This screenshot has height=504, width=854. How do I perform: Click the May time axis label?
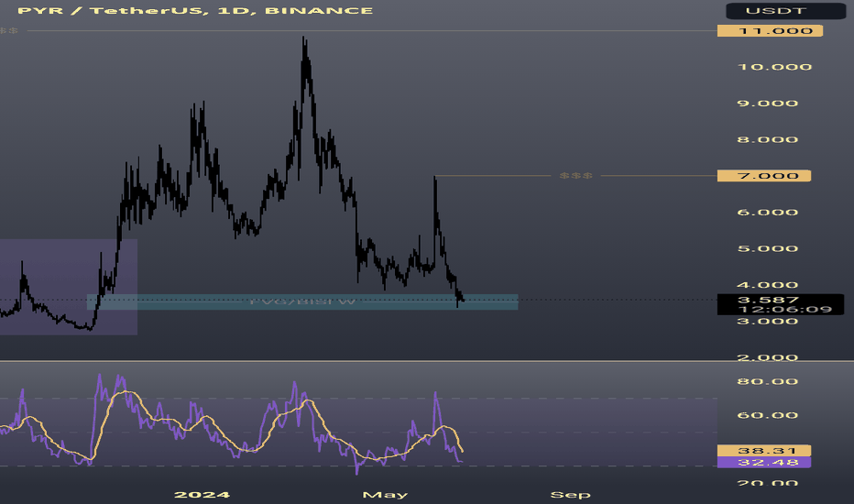(x=385, y=495)
